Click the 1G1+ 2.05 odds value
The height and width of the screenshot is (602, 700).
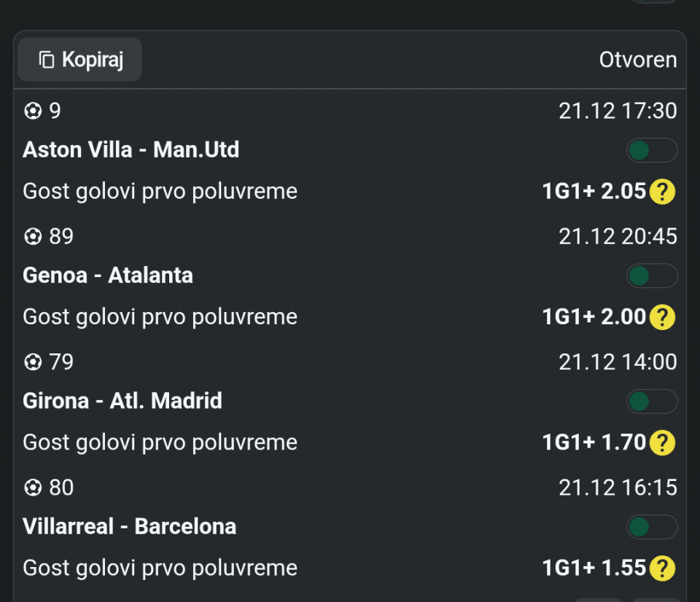tap(594, 192)
